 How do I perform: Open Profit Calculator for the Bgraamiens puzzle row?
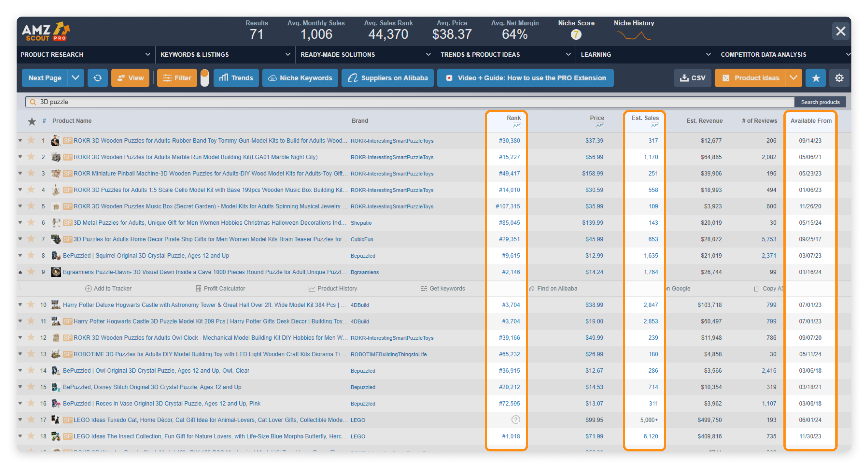tap(220, 288)
